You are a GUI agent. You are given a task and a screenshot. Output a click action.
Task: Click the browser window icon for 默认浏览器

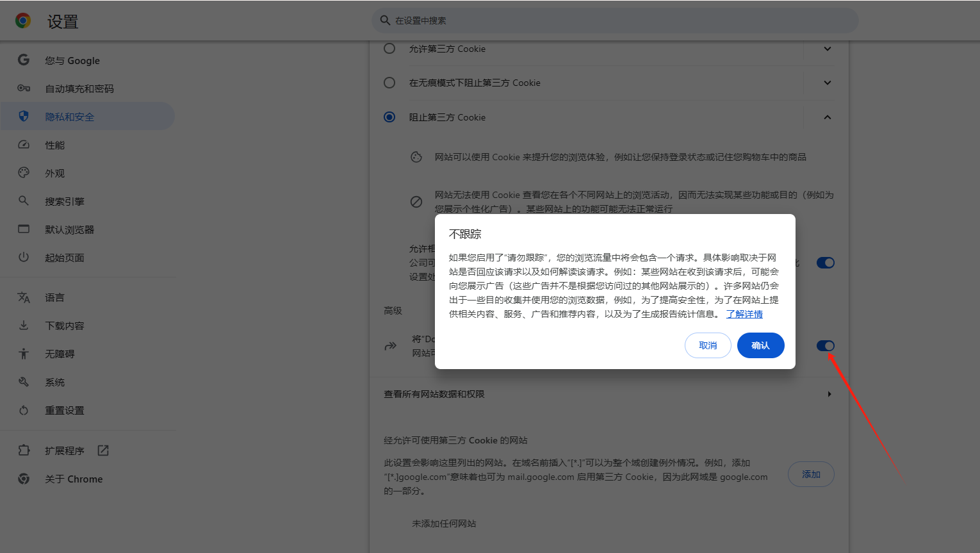pos(24,229)
